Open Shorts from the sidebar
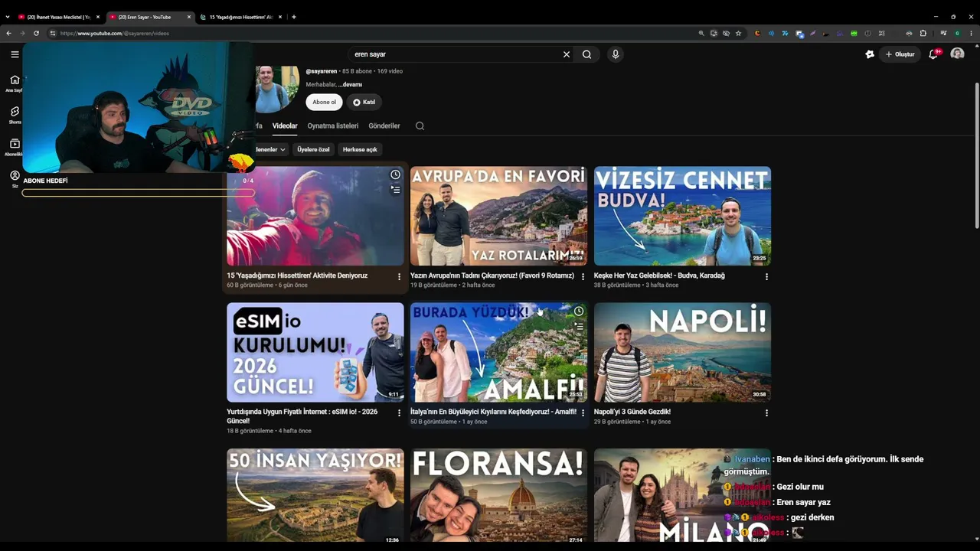The width and height of the screenshot is (980, 551). point(15,115)
